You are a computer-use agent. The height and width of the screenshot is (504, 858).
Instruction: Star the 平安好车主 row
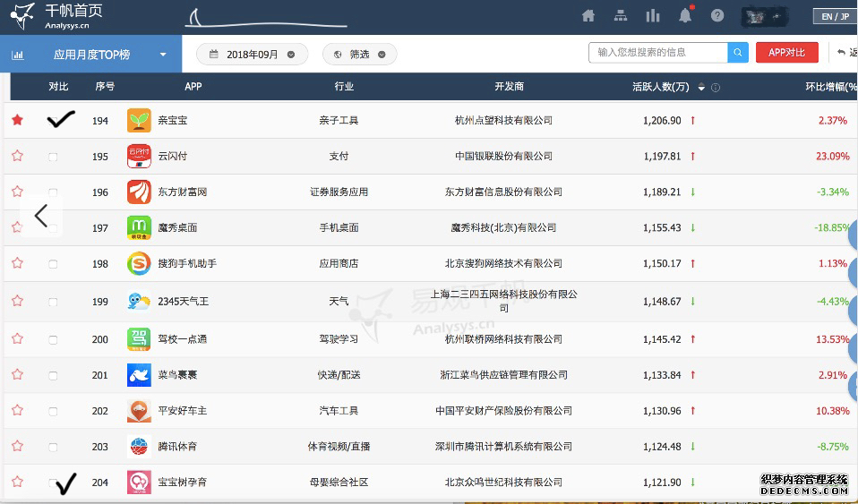coord(18,410)
